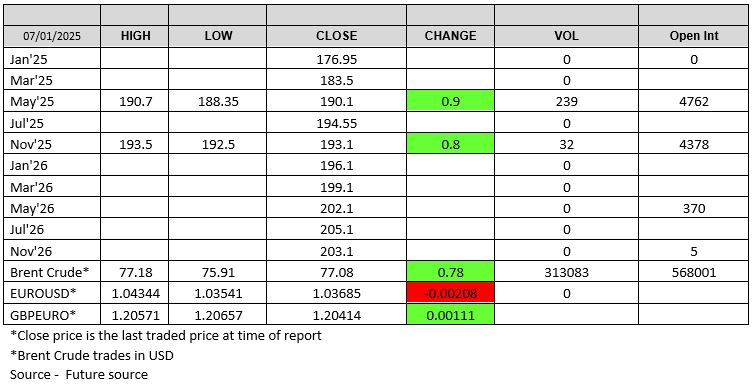
Task: Click the 568001 open interest cell
Action: [x=694, y=272]
